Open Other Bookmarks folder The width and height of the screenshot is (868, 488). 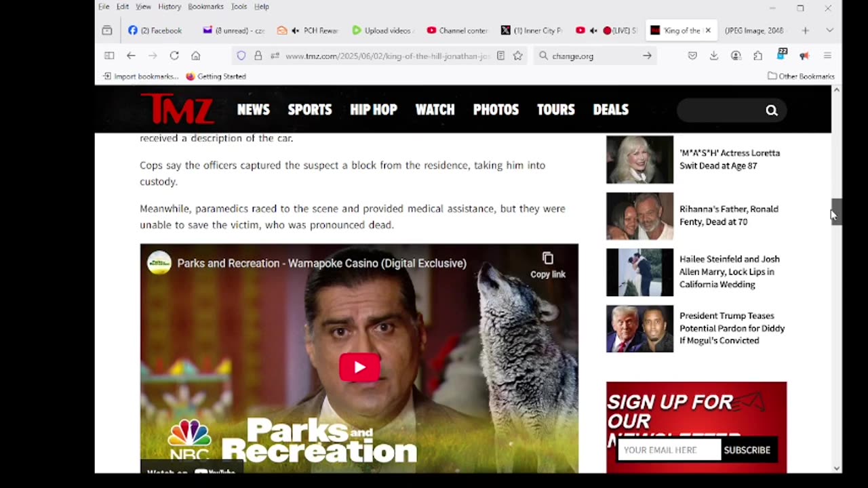tap(801, 76)
